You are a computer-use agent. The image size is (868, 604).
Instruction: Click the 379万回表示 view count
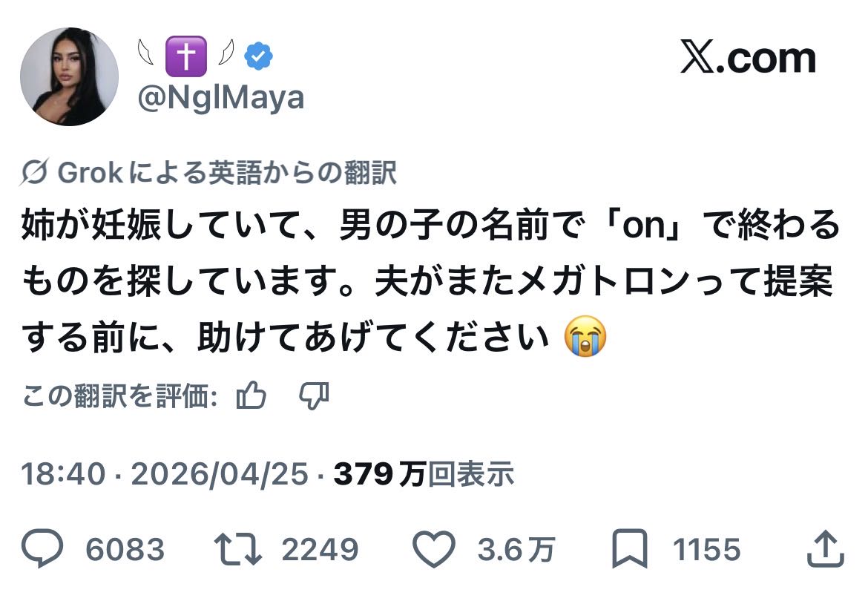pyautogui.click(x=424, y=474)
